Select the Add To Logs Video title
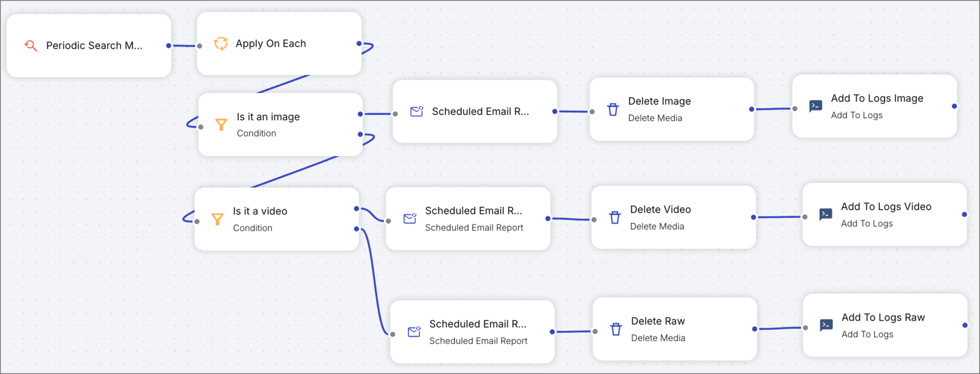Viewport: 980px width, 374px height. click(886, 207)
